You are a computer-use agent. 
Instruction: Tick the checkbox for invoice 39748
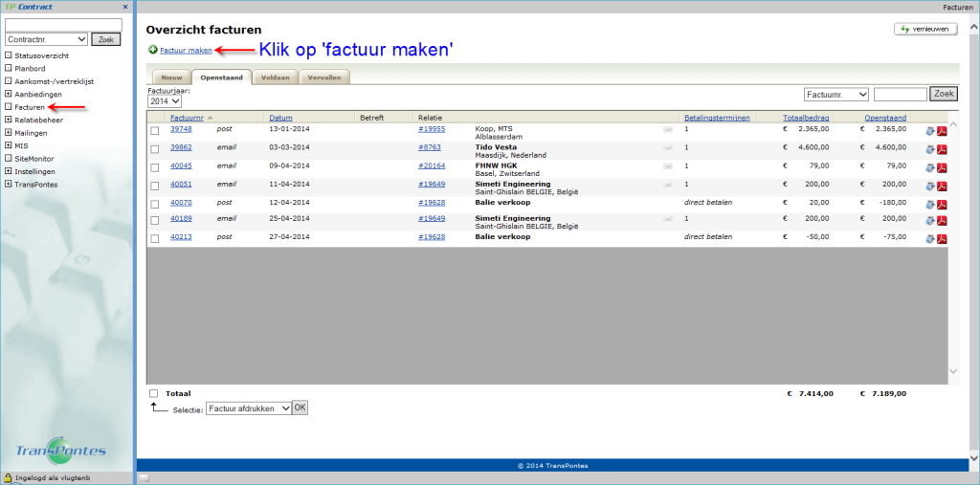(154, 129)
